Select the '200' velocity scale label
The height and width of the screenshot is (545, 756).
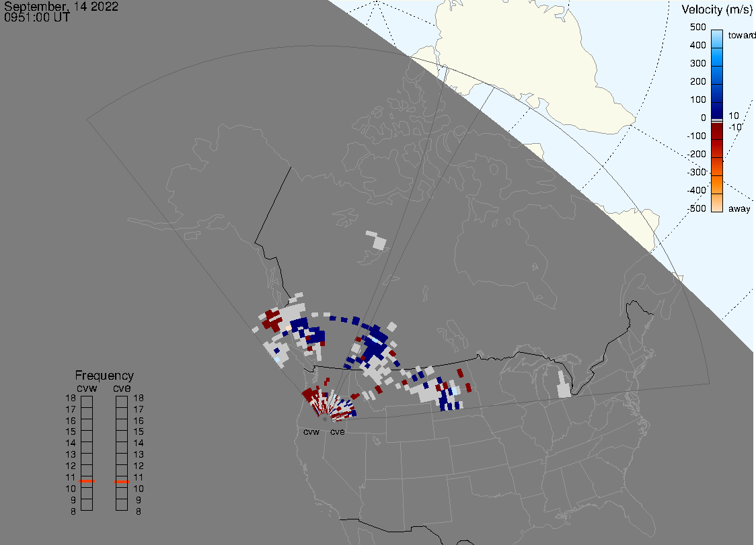pos(697,81)
